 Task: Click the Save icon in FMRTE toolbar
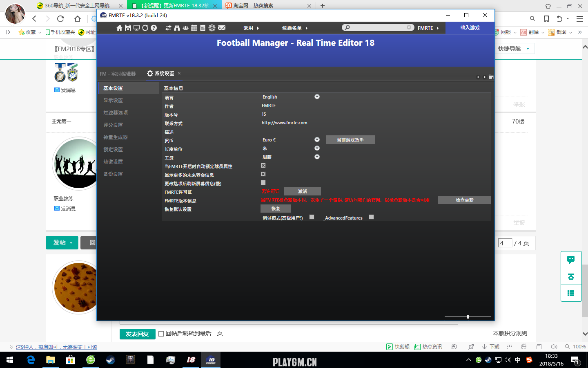(128, 28)
